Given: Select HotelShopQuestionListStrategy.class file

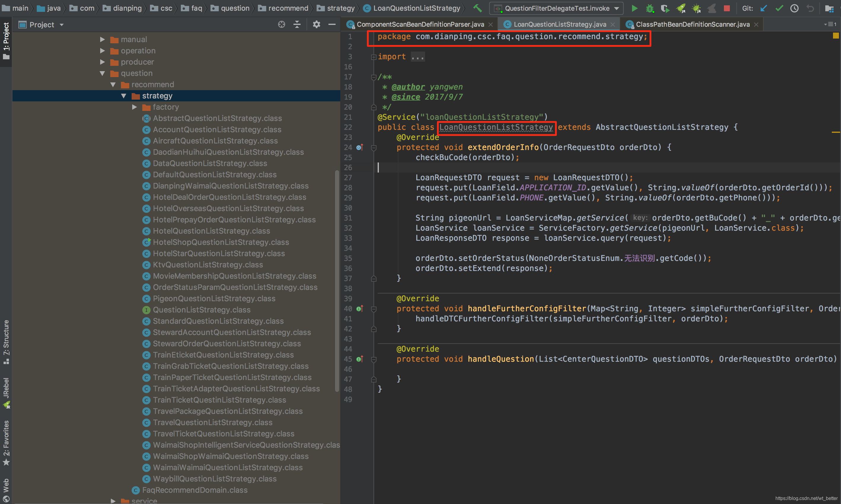Looking at the screenshot, I should point(221,242).
